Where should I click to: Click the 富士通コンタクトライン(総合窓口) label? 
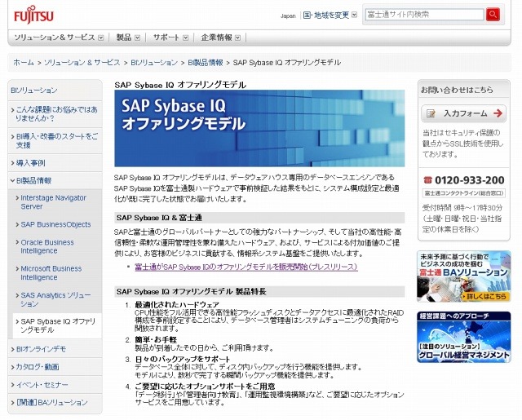coord(464,193)
